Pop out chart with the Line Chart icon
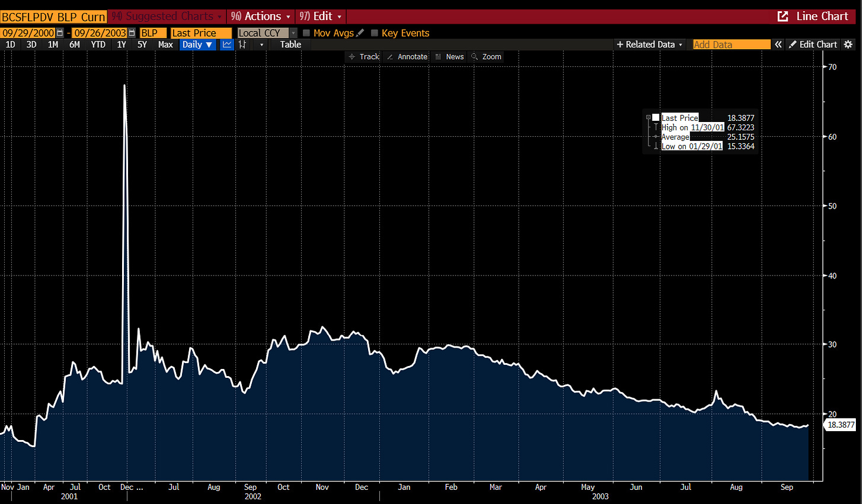Image resolution: width=863 pixels, height=504 pixels. pos(783,17)
